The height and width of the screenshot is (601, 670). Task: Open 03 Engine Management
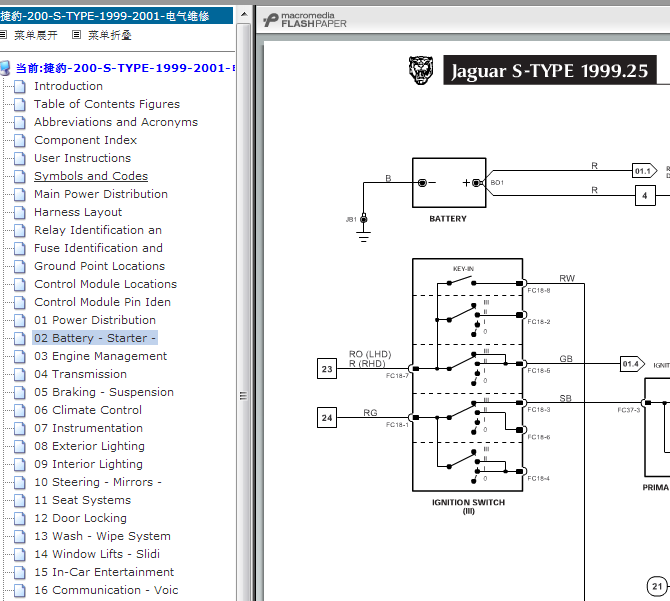pyautogui.click(x=100, y=356)
